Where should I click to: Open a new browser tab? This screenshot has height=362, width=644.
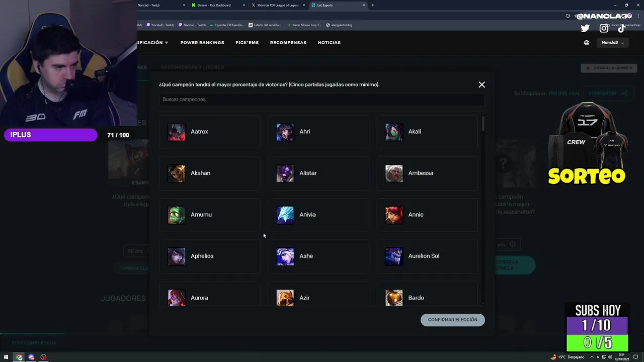[x=372, y=5]
